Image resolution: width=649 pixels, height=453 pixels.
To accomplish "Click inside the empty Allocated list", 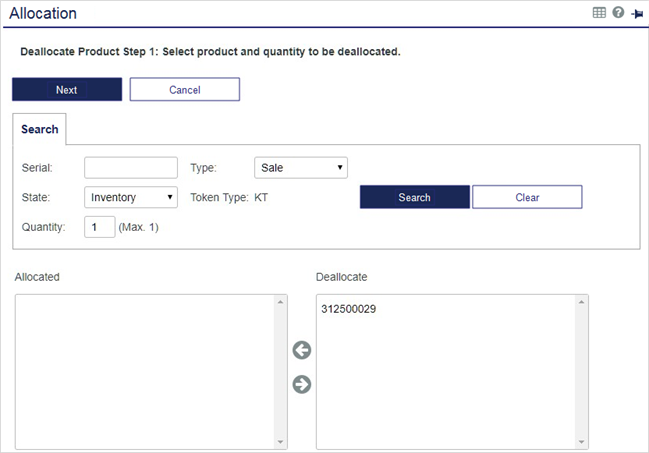I will tap(145, 370).
